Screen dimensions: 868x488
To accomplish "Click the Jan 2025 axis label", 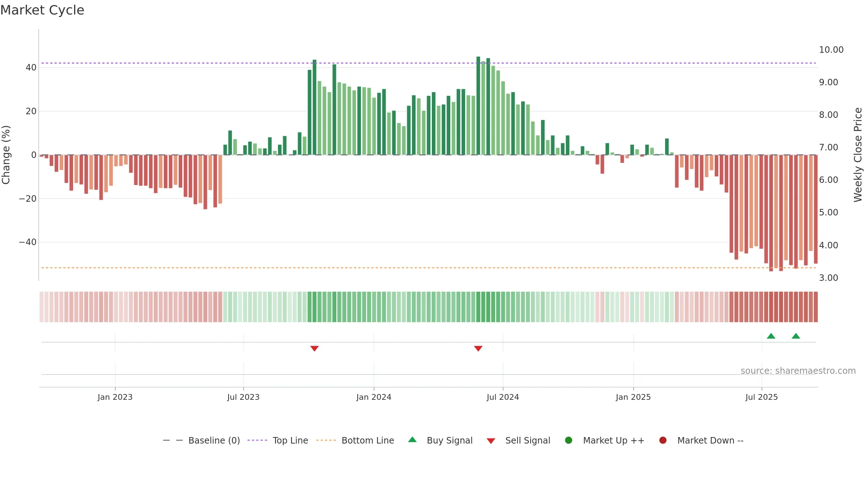I will point(633,397).
